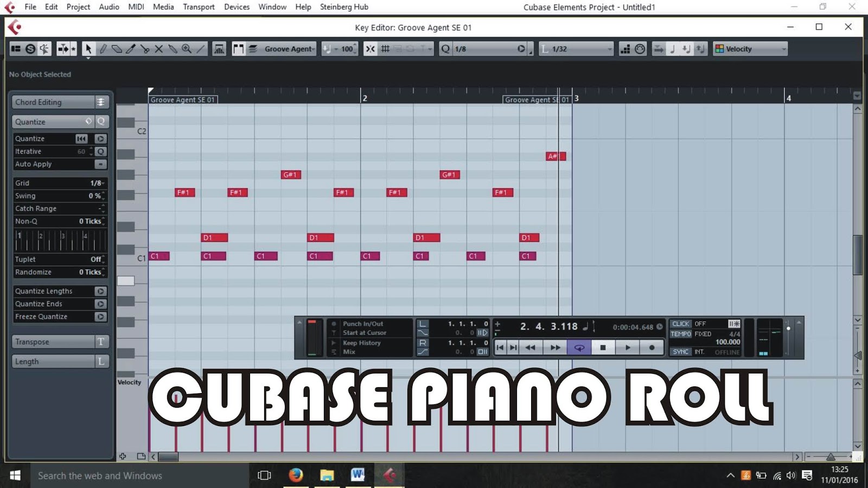Open Firefox from the Windows taskbar
The width and height of the screenshot is (868, 488).
click(296, 475)
